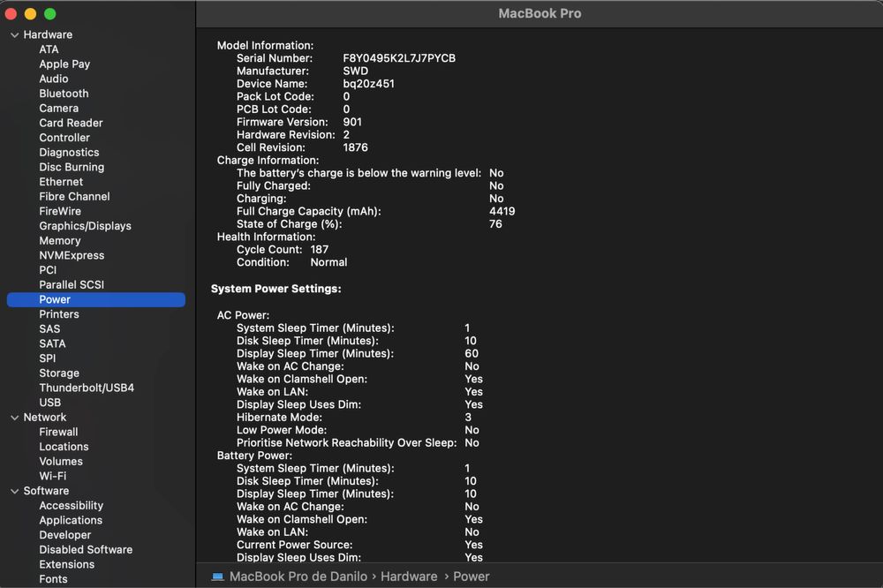Click Hardware in the path bar
Screen dimensions: 883x588
click(409, 577)
